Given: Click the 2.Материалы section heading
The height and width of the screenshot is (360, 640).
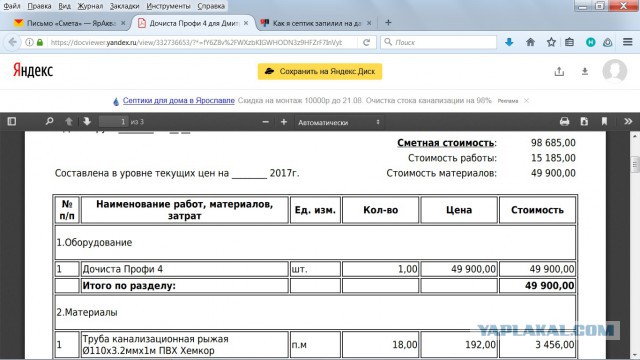Looking at the screenshot, I should (87, 312).
